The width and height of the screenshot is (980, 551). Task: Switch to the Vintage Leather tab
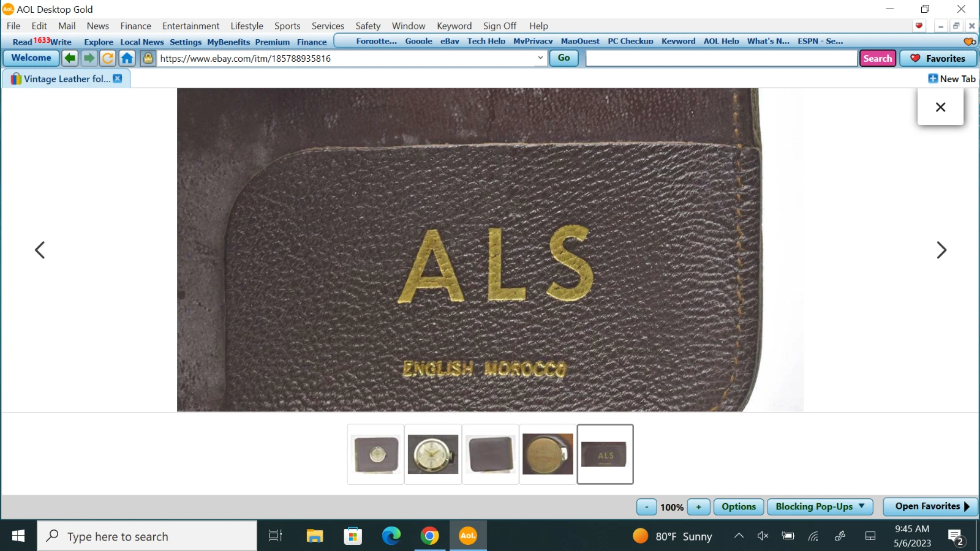(x=67, y=78)
